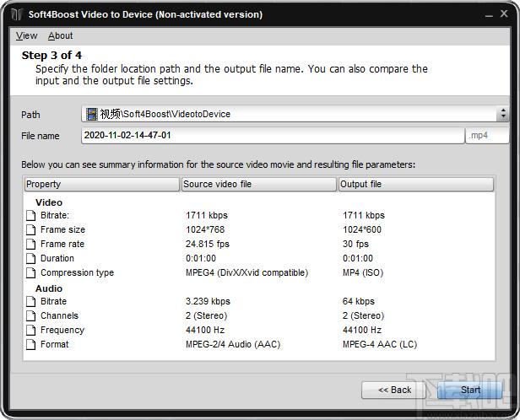Screen dimensions: 520x420
Task: Minimize the Soft4Boost window
Action: click(x=489, y=15)
